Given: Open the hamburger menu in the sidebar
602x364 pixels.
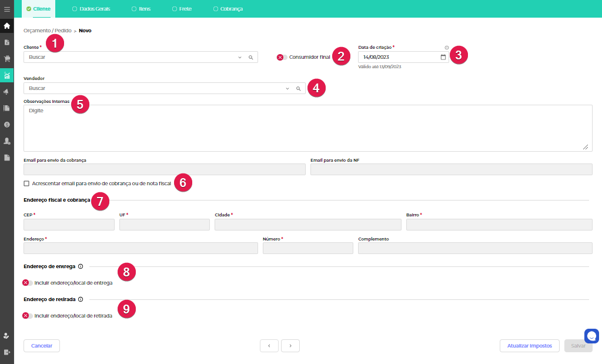Looking at the screenshot, I should pos(7,9).
